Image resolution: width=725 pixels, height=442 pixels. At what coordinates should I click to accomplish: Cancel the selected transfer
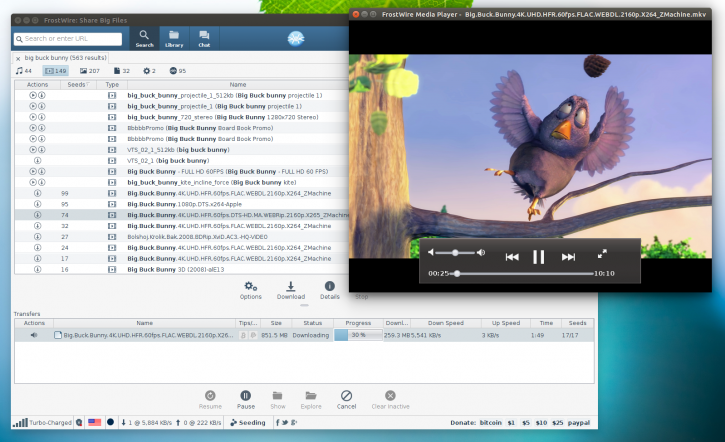[346, 400]
